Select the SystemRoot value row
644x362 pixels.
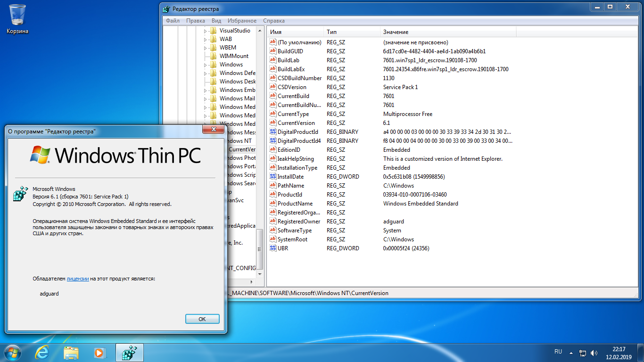[391, 239]
